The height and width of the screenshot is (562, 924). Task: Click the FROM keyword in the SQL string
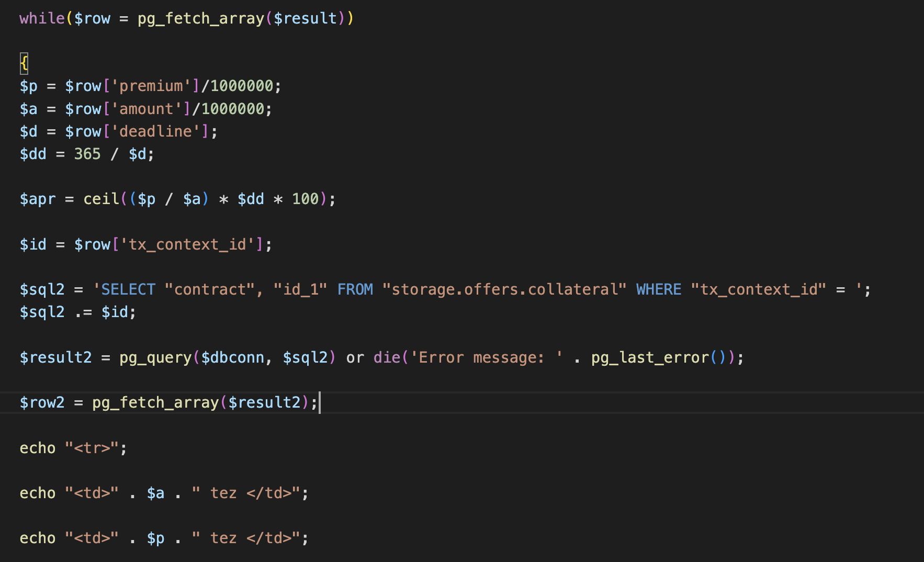(x=355, y=289)
